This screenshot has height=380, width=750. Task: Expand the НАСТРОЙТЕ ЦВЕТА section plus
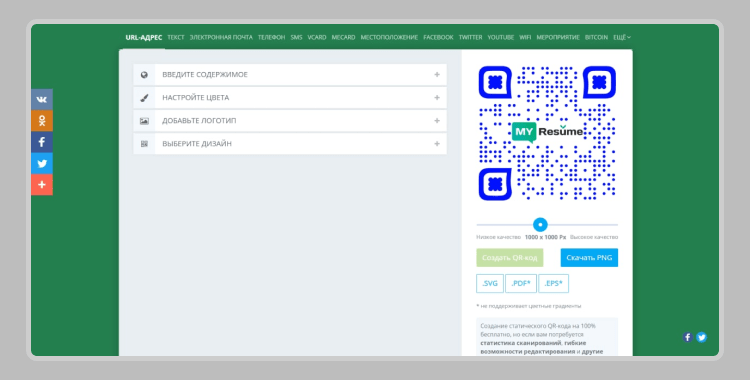(437, 98)
